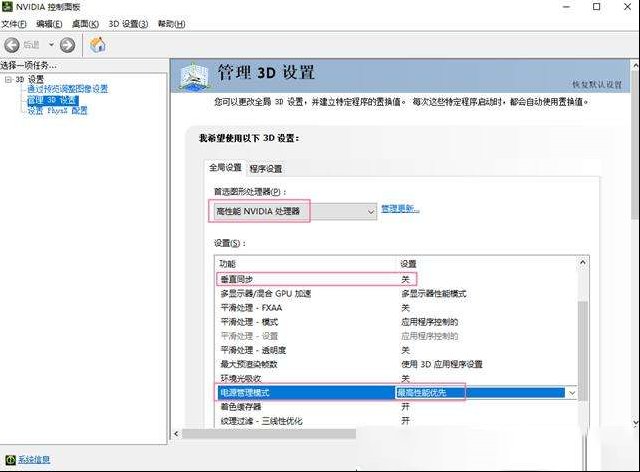Open the back history dropdown arrow
This screenshot has width=640, height=472.
(x=51, y=44)
